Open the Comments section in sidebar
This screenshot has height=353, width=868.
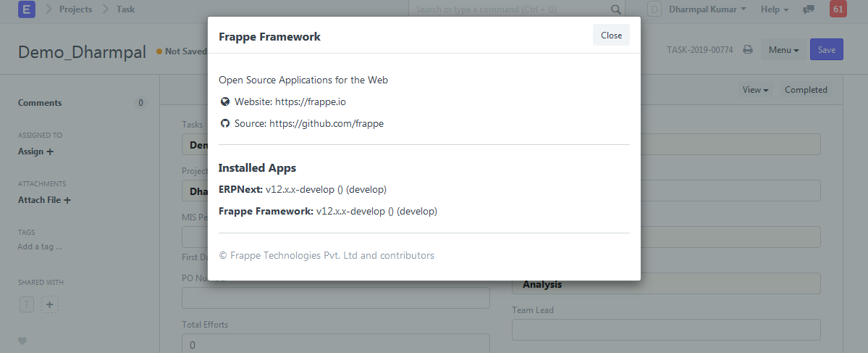click(x=40, y=102)
